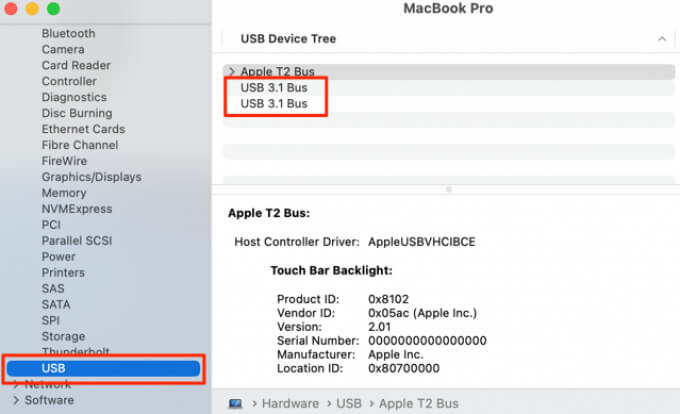Select the second USB 3.1 Bus row
Screen dimensions: 680x414
pyautogui.click(x=449, y=104)
